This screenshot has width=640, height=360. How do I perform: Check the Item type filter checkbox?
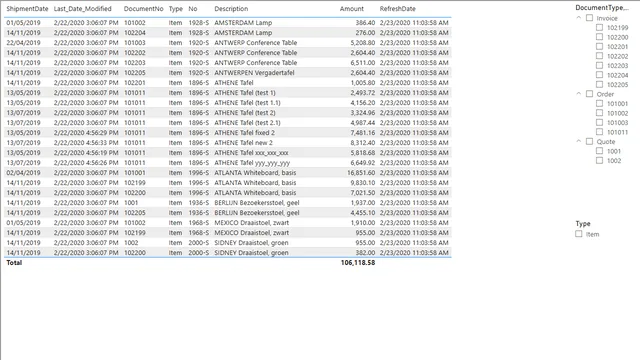click(578, 234)
